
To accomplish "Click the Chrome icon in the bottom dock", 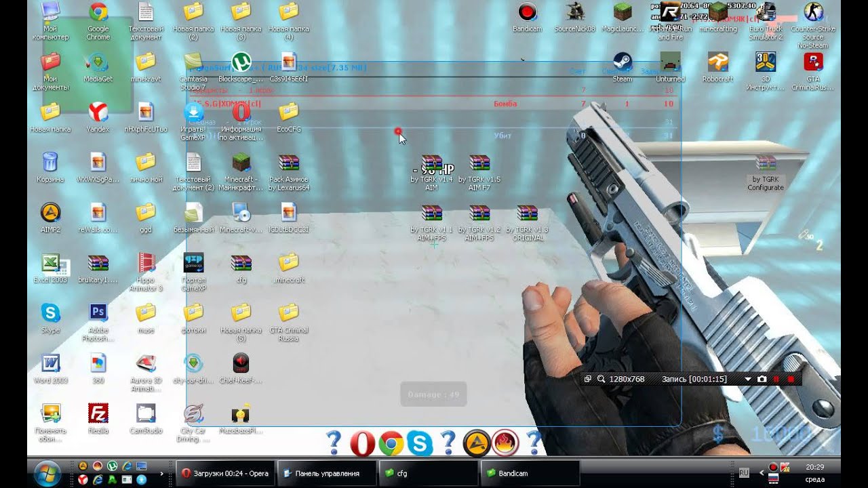I will (391, 443).
